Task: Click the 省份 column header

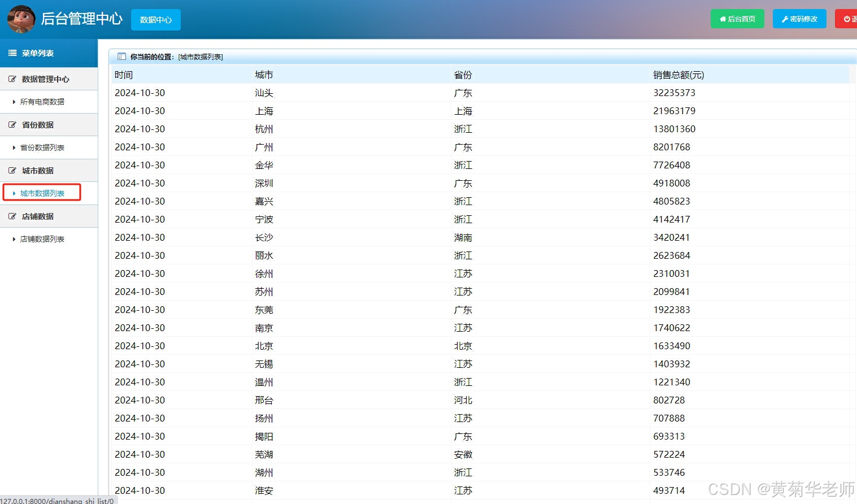Action: coord(463,75)
